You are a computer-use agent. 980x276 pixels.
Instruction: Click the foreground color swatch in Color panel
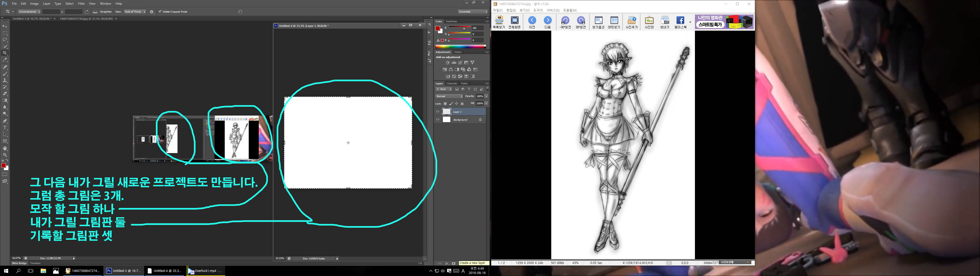coord(438,28)
